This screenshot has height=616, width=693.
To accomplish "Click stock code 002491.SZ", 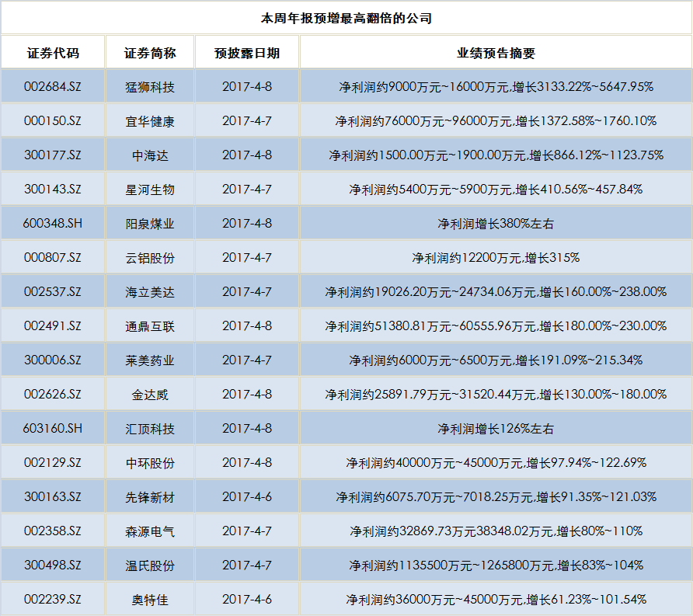I will (53, 325).
